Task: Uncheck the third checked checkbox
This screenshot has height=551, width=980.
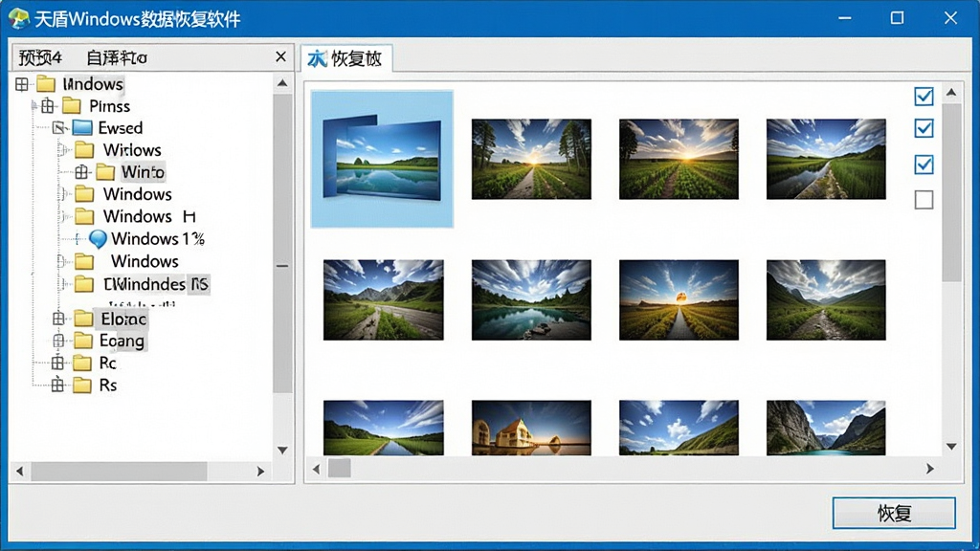Action: pos(924,165)
